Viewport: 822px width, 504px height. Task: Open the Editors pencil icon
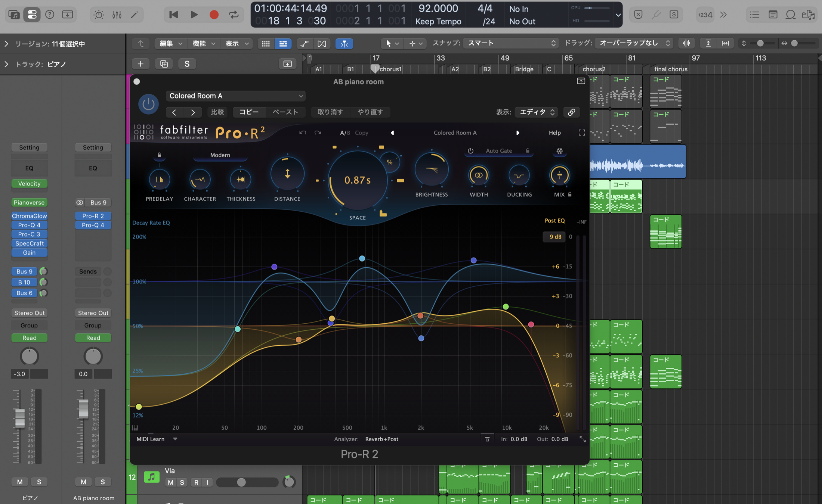135,15
